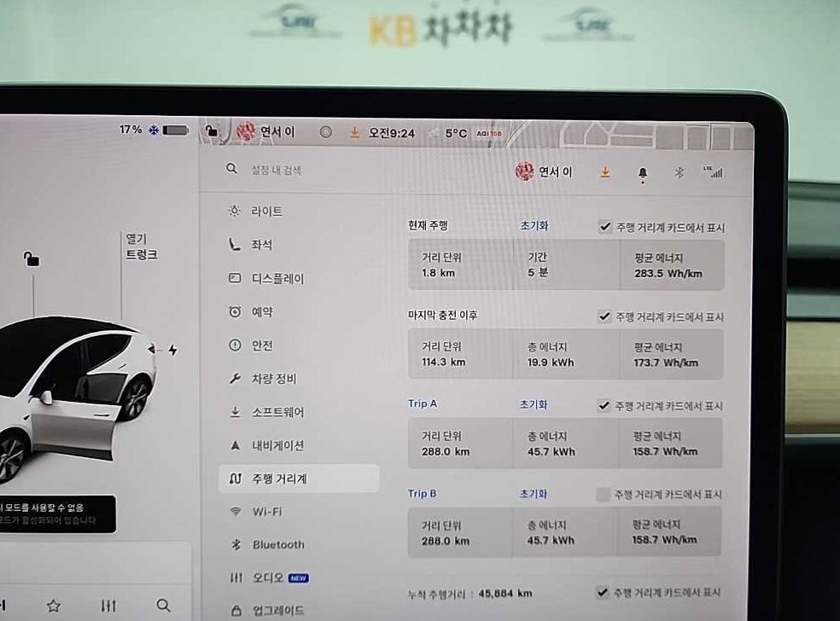The height and width of the screenshot is (621, 840).
Task: Toggle 누적 주행거리 show in card checkbox
Action: pyautogui.click(x=602, y=592)
